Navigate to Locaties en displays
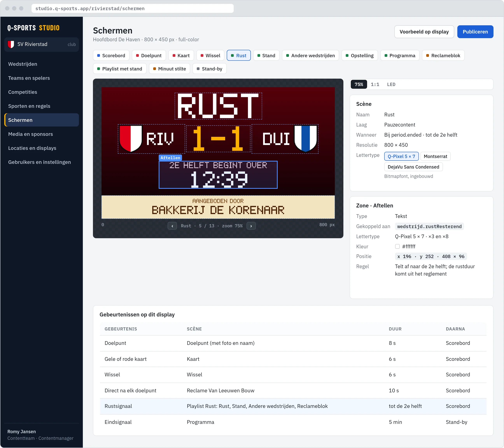This screenshot has width=504, height=448. point(41,148)
